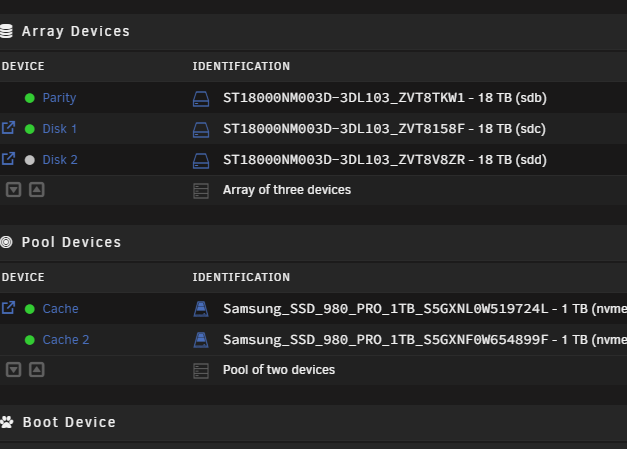Click the Pool Devices section heading

(x=71, y=242)
